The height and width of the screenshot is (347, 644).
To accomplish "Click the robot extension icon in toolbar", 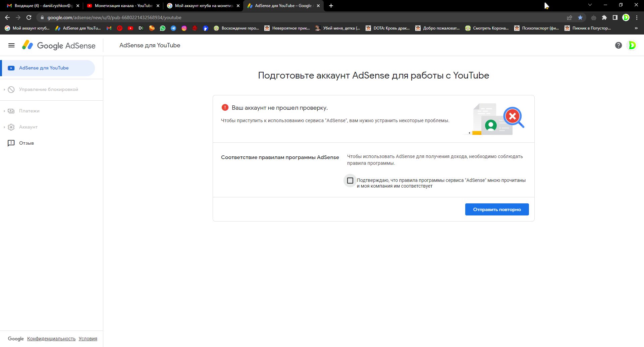I will click(594, 17).
